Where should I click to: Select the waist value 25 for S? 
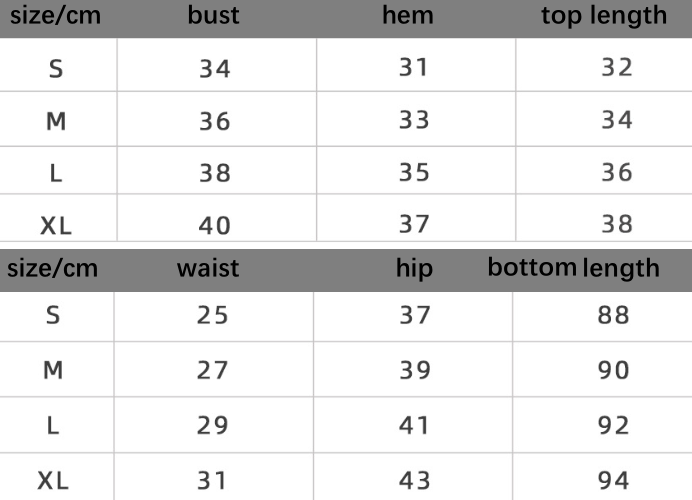213,316
